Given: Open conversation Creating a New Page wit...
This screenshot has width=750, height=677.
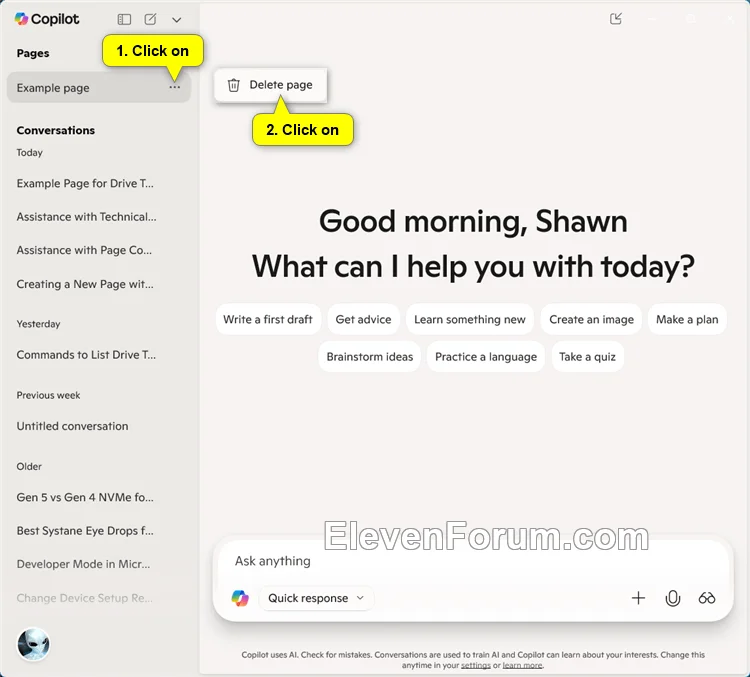Looking at the screenshot, I should tap(85, 284).
